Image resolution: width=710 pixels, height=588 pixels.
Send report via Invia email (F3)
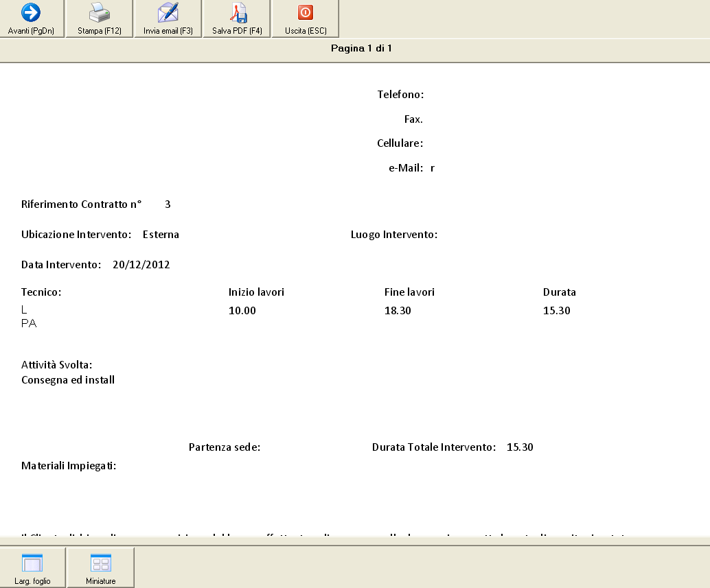click(168, 19)
